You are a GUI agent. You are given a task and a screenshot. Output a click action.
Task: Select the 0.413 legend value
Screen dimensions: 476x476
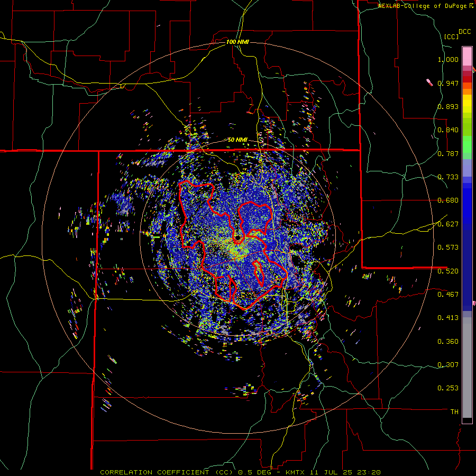click(x=448, y=318)
